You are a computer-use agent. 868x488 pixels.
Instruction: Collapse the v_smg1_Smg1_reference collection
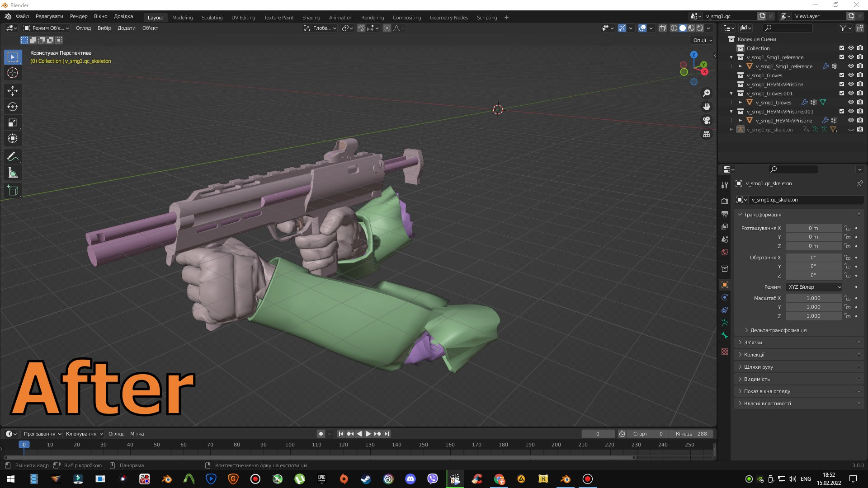pyautogui.click(x=731, y=57)
